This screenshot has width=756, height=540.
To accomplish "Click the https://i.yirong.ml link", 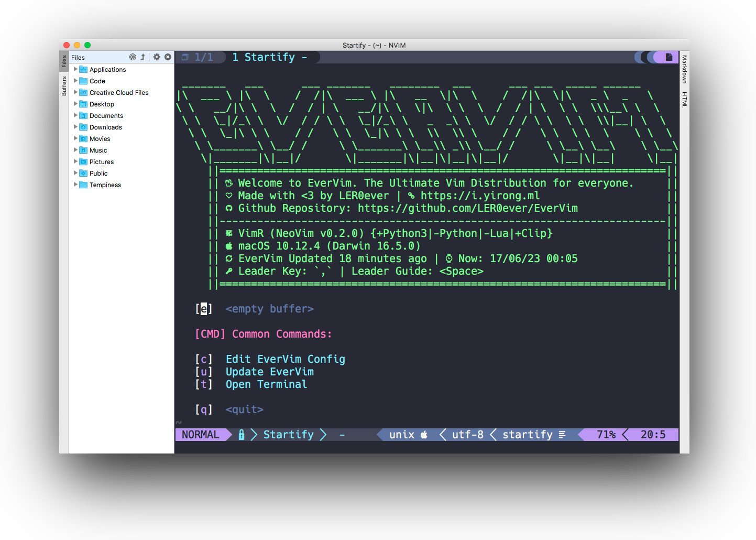I will (x=480, y=196).
